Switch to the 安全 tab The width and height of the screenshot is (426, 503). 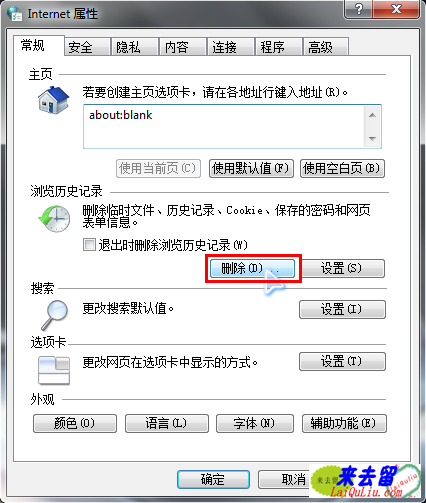pos(87,47)
